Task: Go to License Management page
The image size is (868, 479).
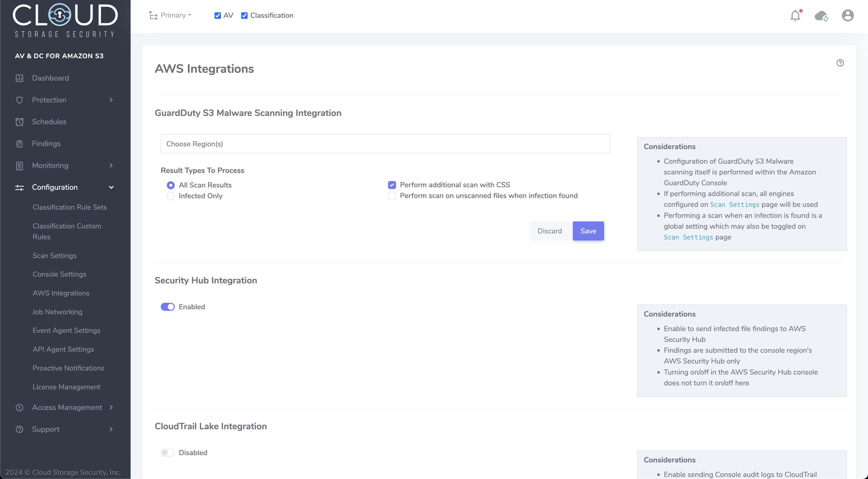Action: pos(66,387)
